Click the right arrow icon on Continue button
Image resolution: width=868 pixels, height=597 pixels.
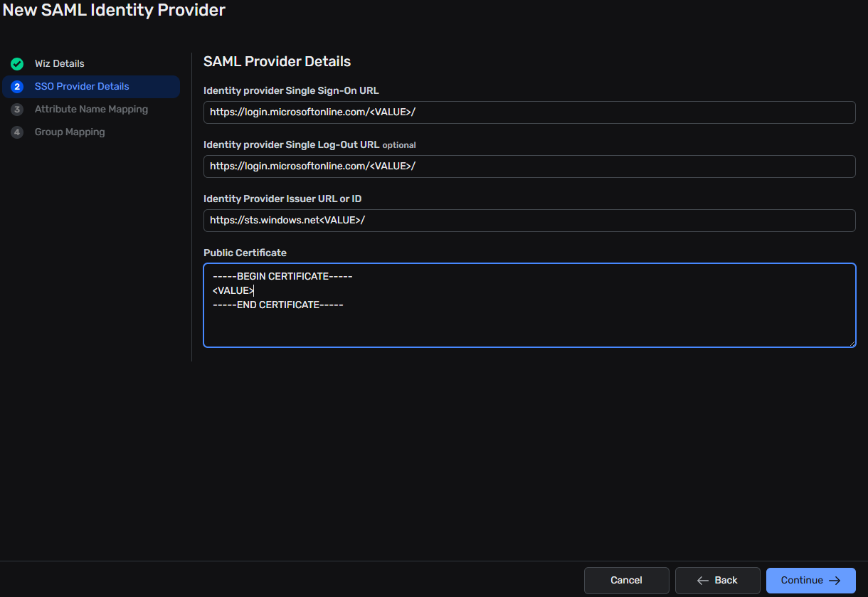click(x=835, y=581)
